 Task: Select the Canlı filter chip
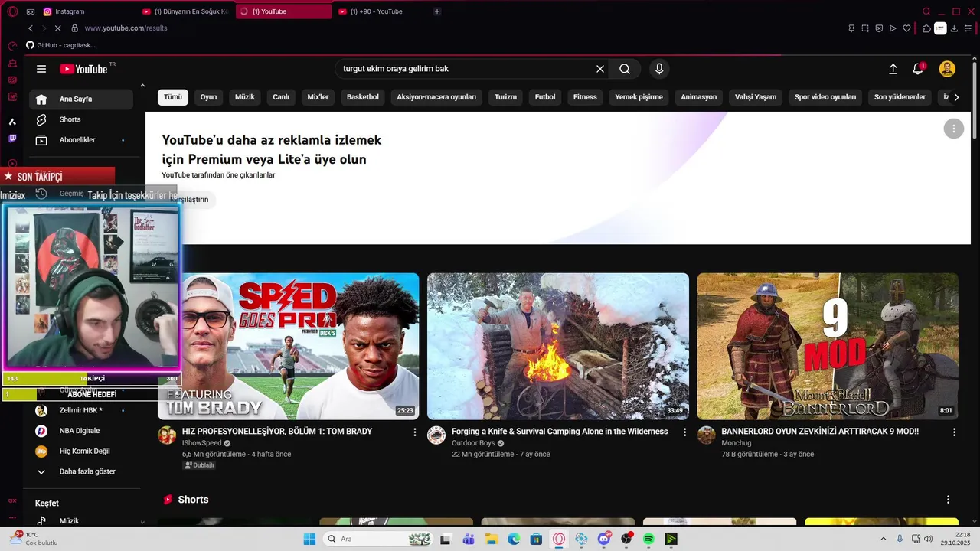point(281,97)
